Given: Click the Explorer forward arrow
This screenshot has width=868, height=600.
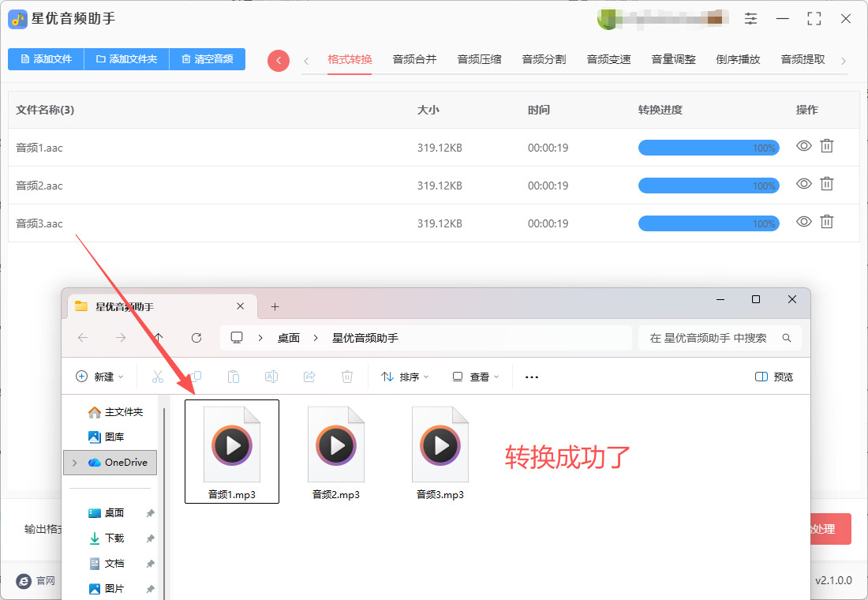Looking at the screenshot, I should click(121, 337).
